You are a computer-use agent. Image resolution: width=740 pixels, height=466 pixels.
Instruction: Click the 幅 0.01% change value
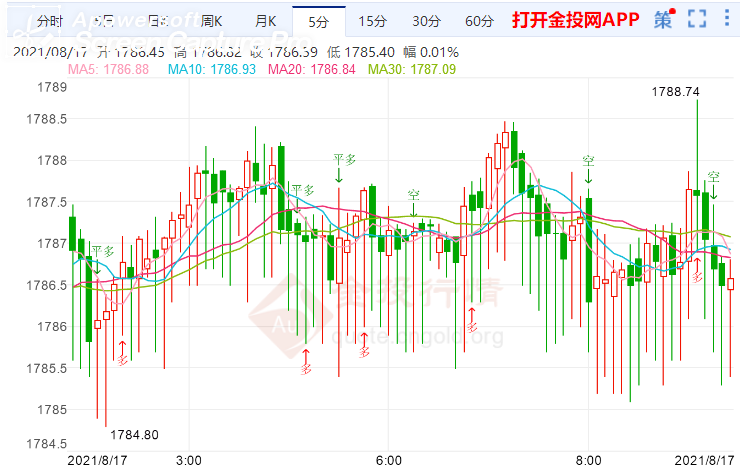tap(431, 52)
